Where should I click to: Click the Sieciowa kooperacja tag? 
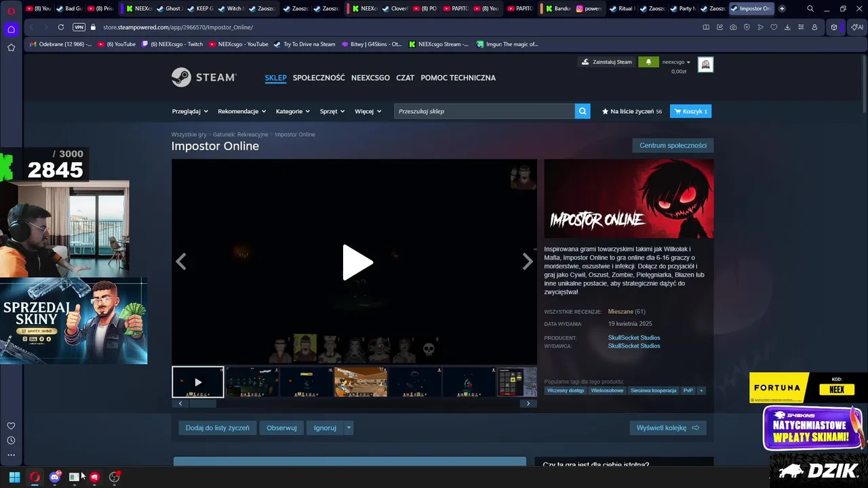tap(654, 390)
